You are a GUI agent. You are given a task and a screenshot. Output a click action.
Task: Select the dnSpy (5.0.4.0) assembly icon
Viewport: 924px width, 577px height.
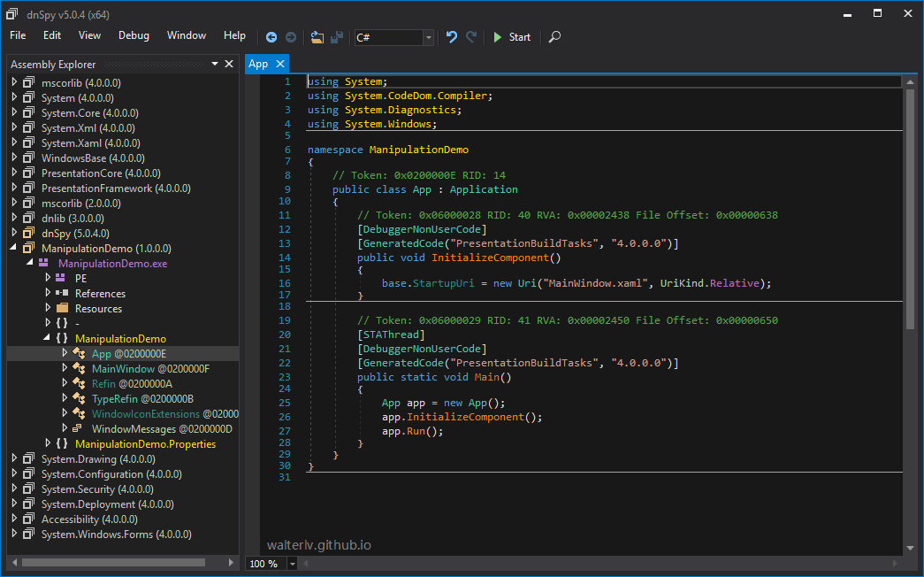pos(28,233)
